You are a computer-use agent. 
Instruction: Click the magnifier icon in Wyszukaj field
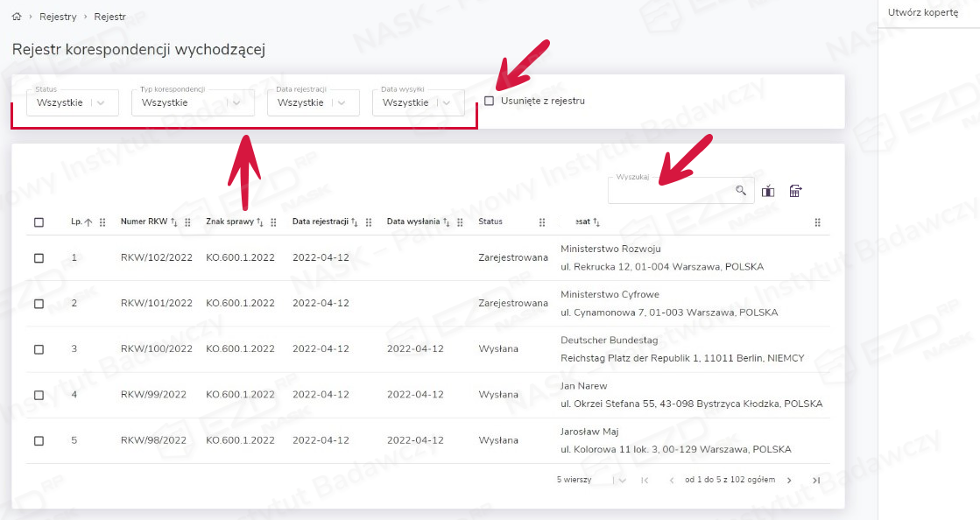point(741,191)
